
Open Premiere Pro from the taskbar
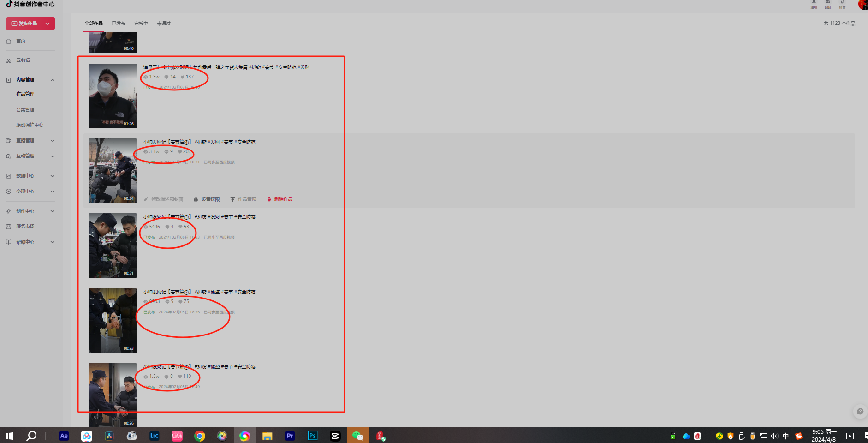click(x=290, y=436)
